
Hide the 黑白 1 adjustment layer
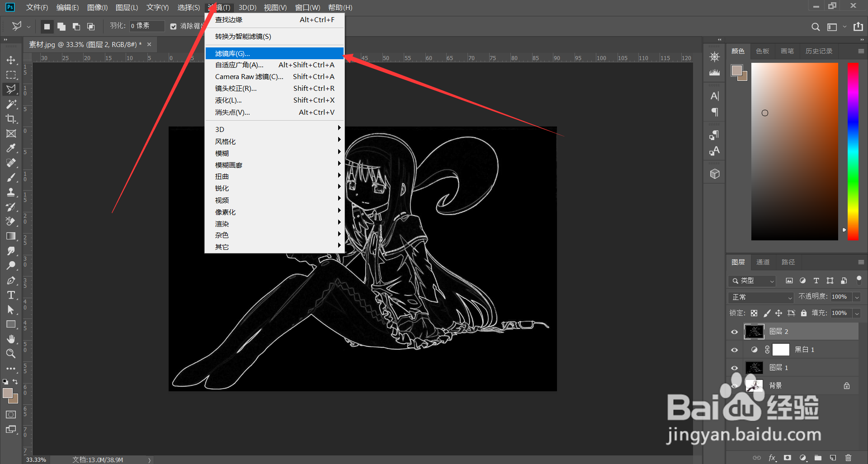734,350
